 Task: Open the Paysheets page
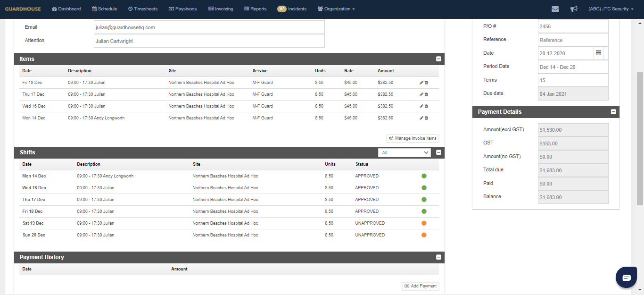[182, 9]
